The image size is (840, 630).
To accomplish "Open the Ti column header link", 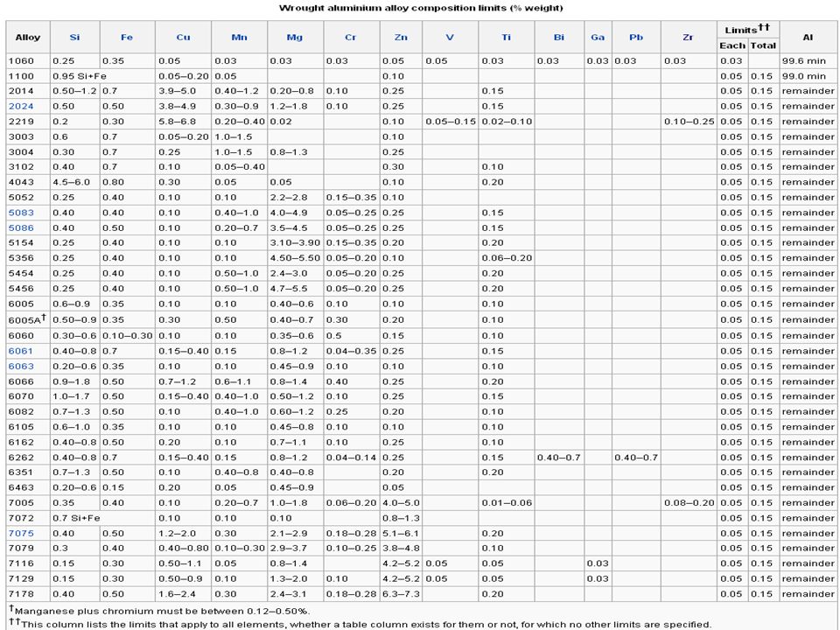I will tap(507, 37).
